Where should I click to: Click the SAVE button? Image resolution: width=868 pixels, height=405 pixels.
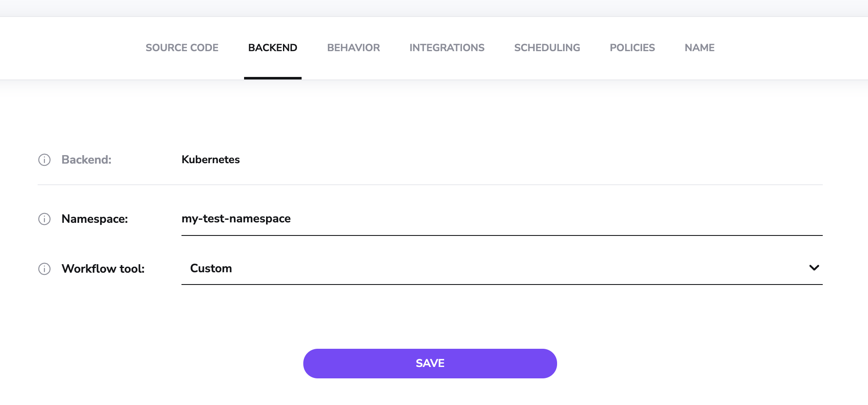430,363
